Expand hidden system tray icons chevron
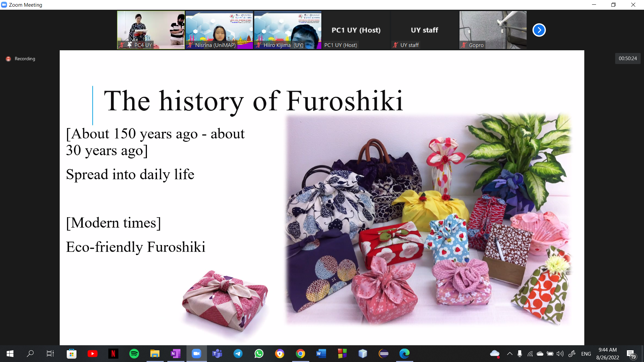644x362 pixels. pos(509,354)
